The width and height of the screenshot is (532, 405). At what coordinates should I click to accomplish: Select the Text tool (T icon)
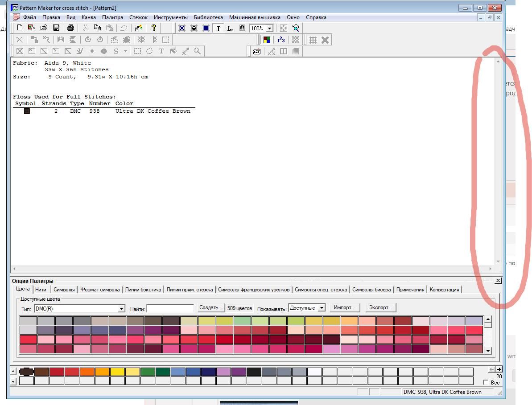tap(161, 51)
